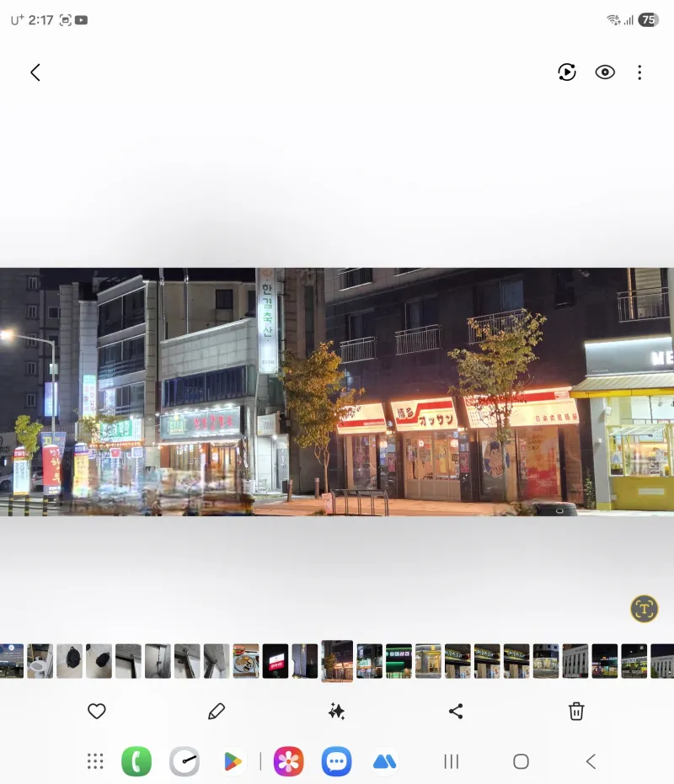
Task: Tap the main night street photo
Action: click(337, 392)
